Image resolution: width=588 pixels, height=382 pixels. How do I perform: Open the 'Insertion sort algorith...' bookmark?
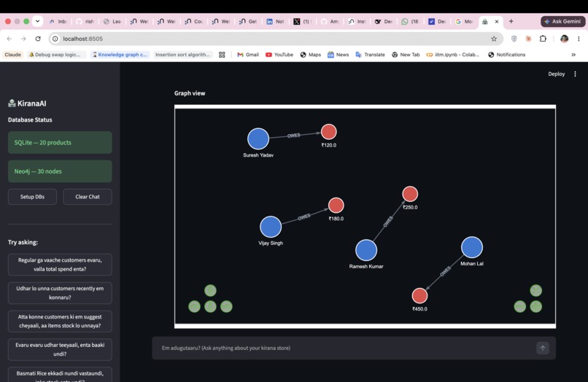click(x=182, y=55)
